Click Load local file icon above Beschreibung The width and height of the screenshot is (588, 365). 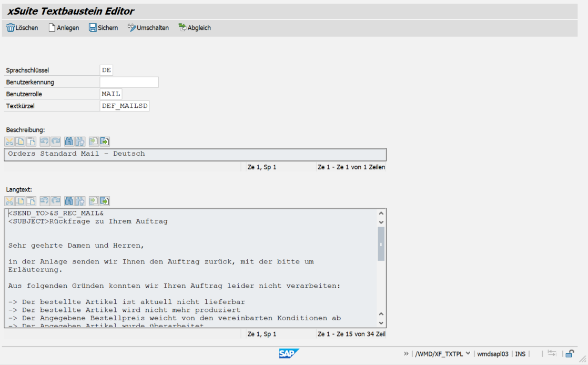pyautogui.click(x=94, y=141)
